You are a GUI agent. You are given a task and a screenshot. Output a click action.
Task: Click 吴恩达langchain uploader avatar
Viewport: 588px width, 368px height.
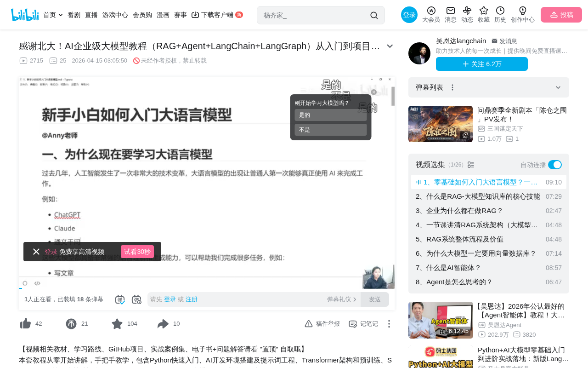pyautogui.click(x=419, y=53)
